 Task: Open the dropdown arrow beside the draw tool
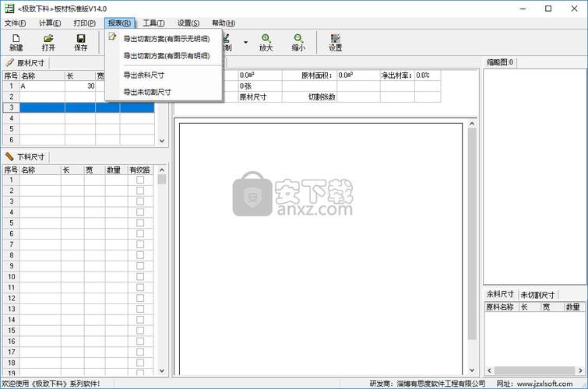[x=245, y=42]
